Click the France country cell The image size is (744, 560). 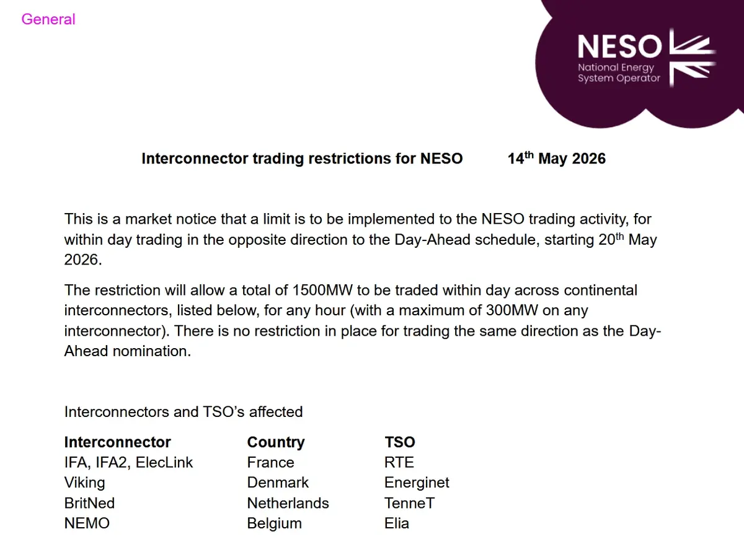[x=270, y=463]
